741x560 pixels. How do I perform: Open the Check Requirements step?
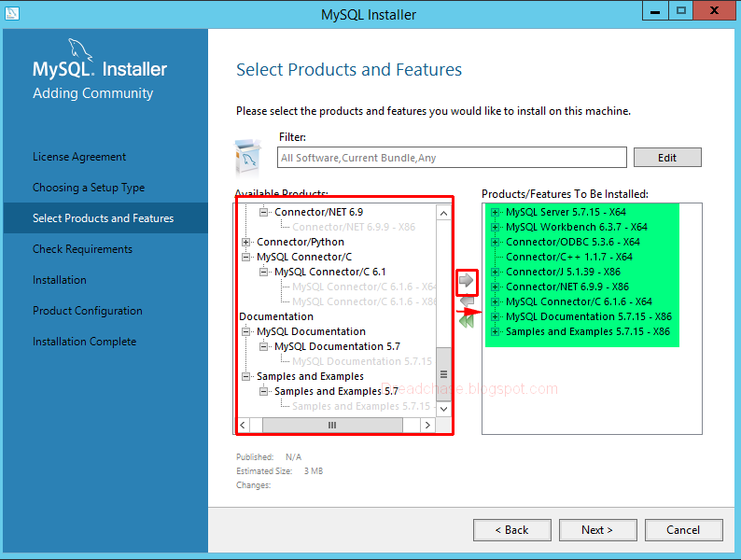pos(82,249)
